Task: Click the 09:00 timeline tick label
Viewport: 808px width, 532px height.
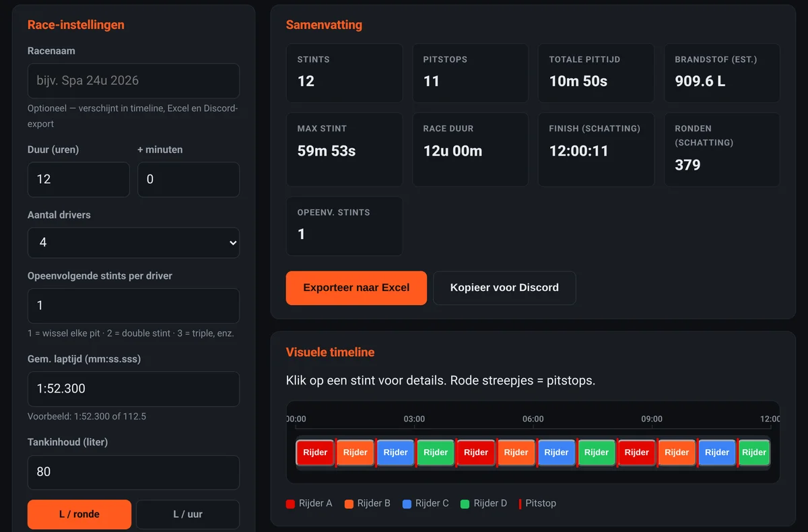Action: click(x=652, y=419)
